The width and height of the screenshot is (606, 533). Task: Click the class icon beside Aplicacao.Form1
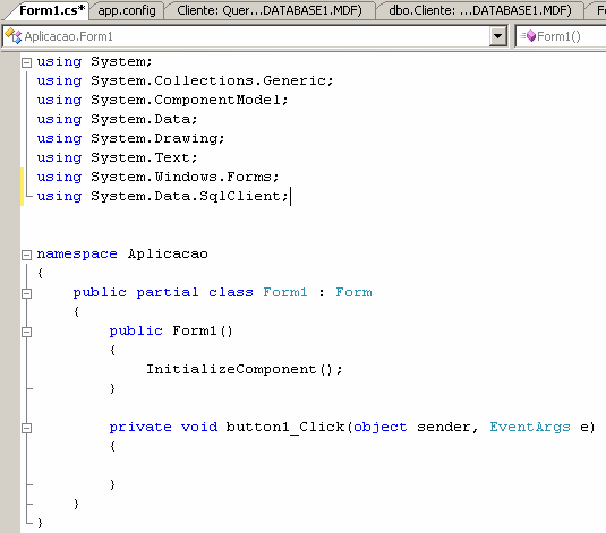[14, 36]
